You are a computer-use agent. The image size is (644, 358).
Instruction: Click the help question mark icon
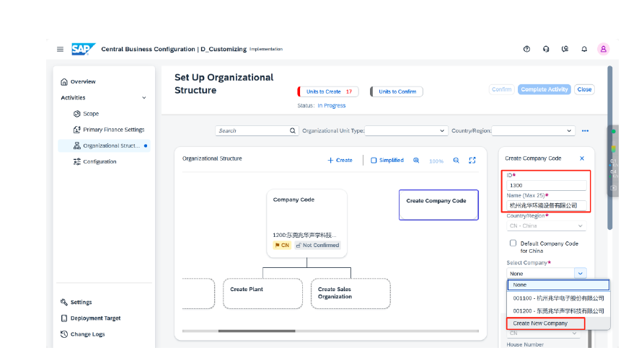[526, 49]
